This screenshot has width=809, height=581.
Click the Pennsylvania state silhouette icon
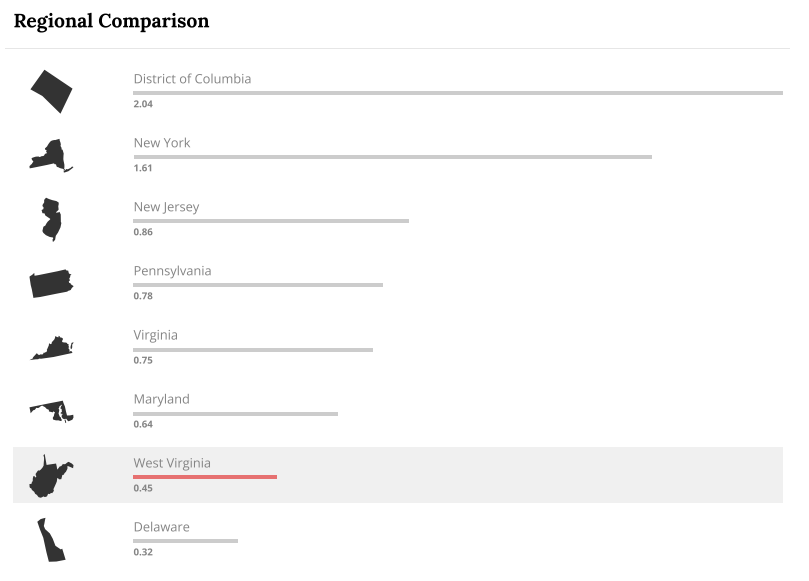point(51,283)
